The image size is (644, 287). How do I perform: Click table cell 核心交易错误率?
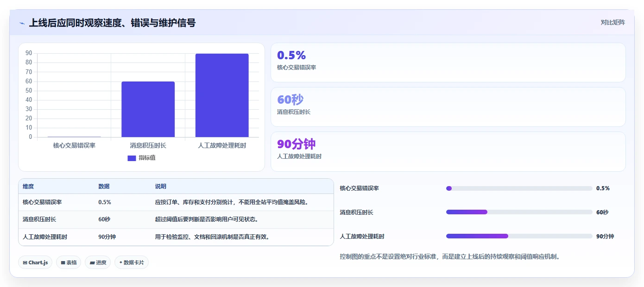42,202
